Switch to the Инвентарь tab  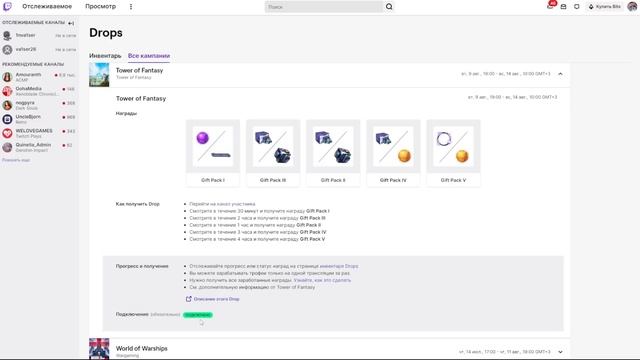click(105, 56)
